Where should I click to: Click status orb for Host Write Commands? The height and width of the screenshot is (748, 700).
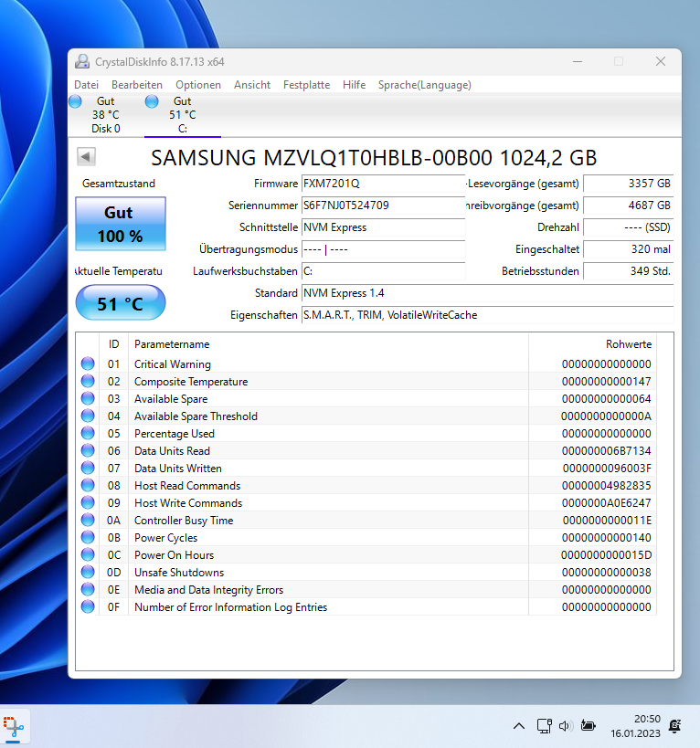pyautogui.click(x=88, y=503)
